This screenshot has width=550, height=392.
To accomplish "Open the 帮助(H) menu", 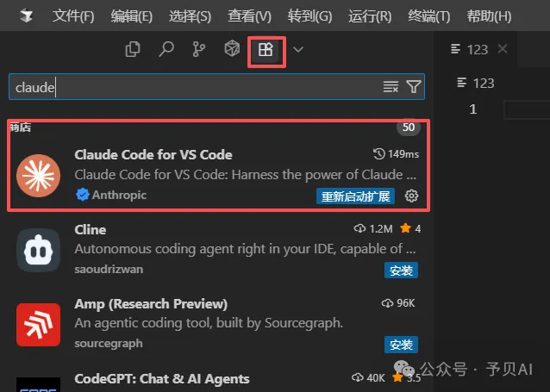I will [489, 16].
